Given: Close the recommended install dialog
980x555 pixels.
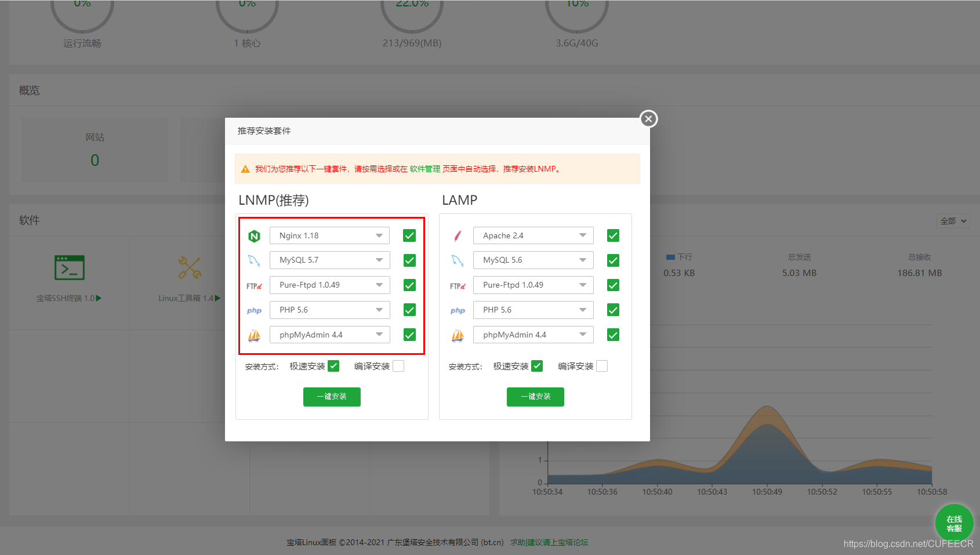Looking at the screenshot, I should pos(648,119).
